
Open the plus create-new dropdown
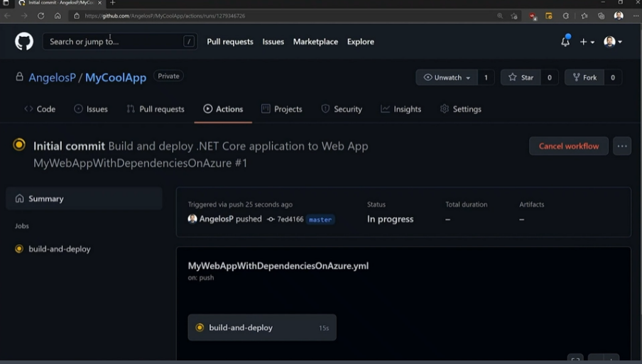[587, 42]
